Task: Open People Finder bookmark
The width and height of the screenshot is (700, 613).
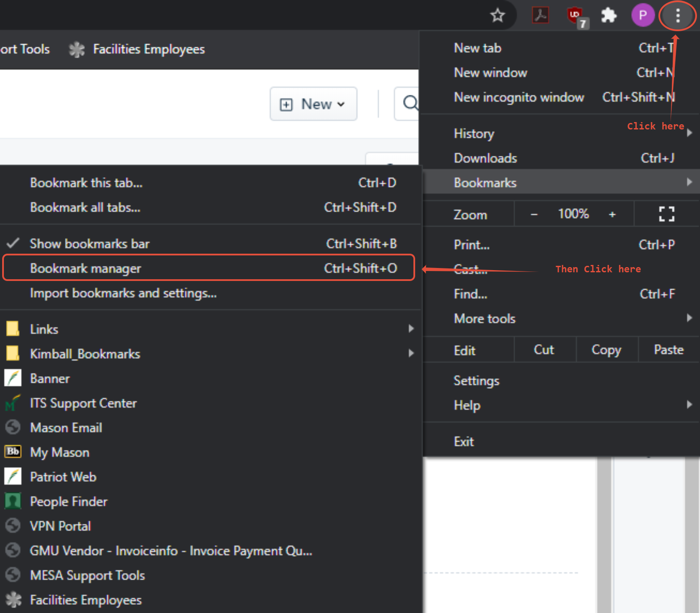Action: [x=210, y=501]
